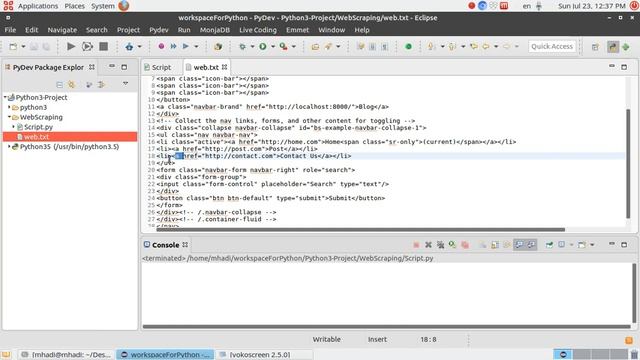
Task: Click the en keyboard layout indicator
Action: click(527, 6)
